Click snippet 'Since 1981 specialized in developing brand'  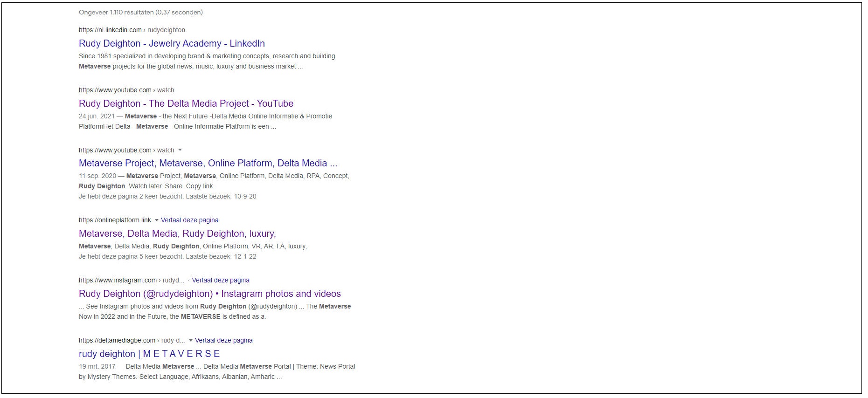click(207, 61)
